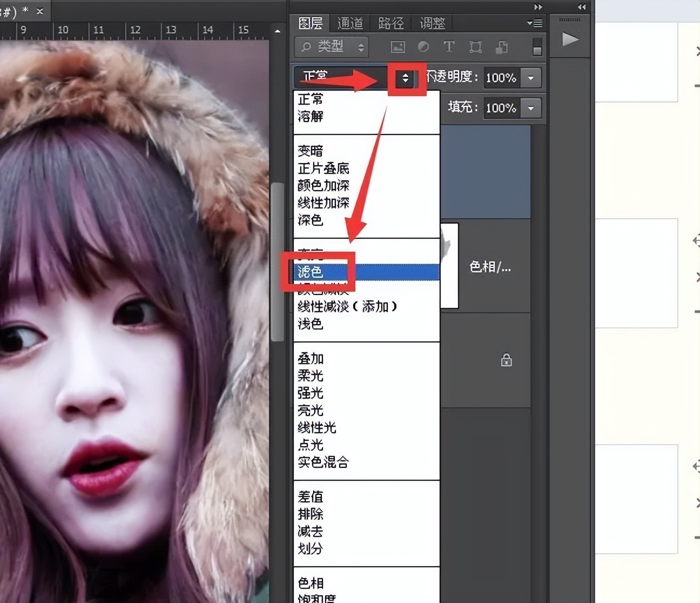Select the shape layers filter icon
This screenshot has width=700, height=603.
(x=475, y=47)
